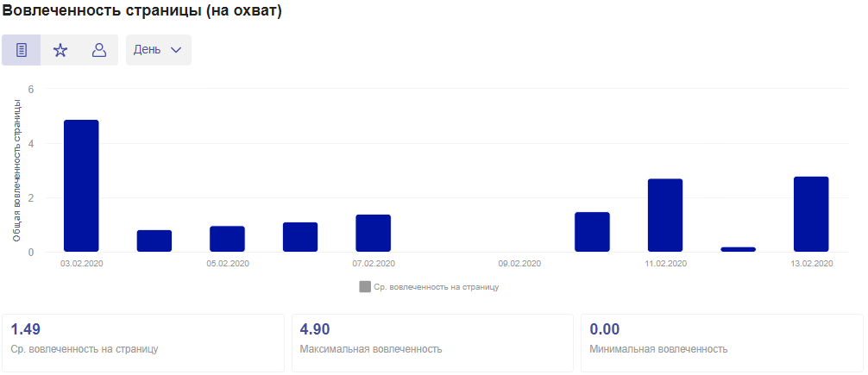Select the bar above 05.02.2020
Screen dimensions: 868x375
point(227,239)
